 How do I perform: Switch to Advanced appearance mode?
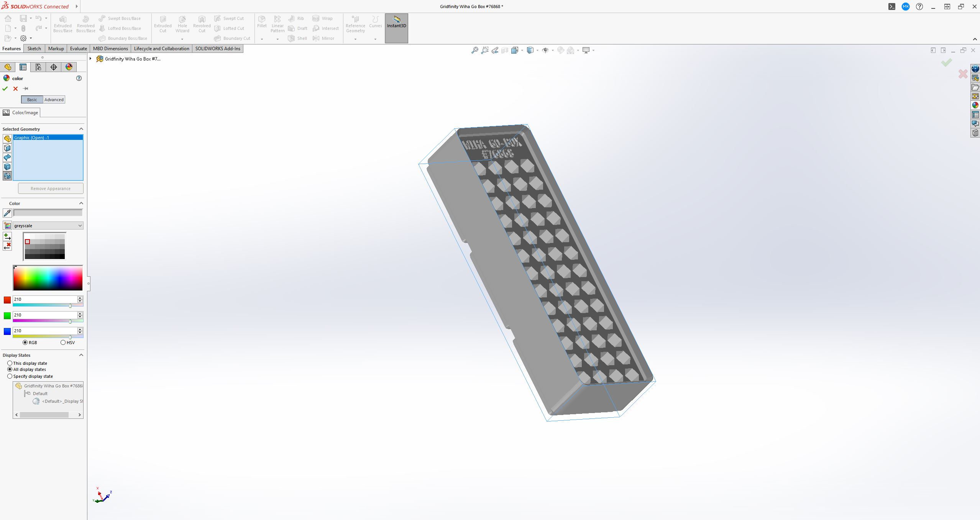point(54,100)
